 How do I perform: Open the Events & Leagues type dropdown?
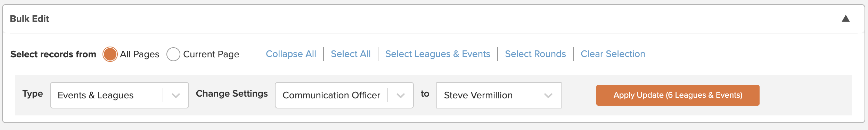pyautogui.click(x=120, y=95)
